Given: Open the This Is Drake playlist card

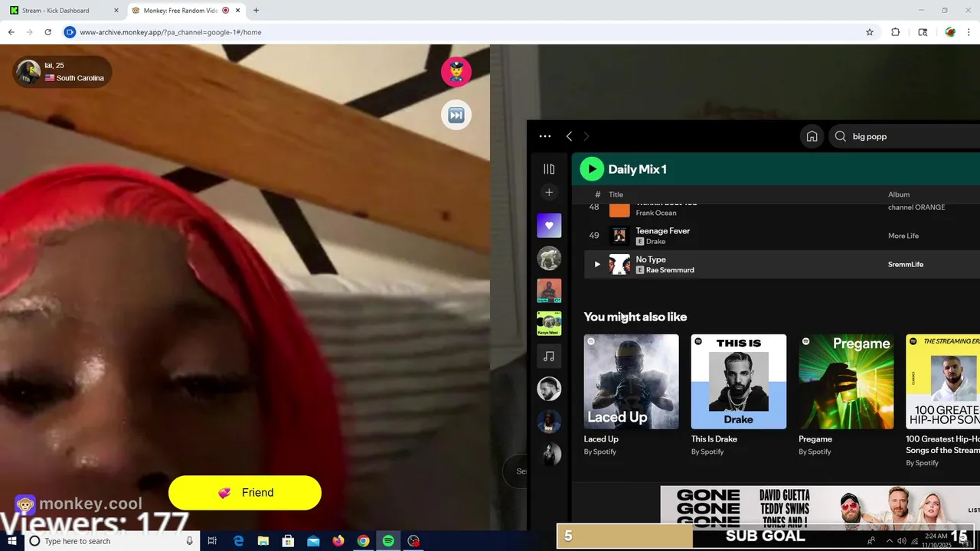Looking at the screenshot, I should click(x=739, y=395).
